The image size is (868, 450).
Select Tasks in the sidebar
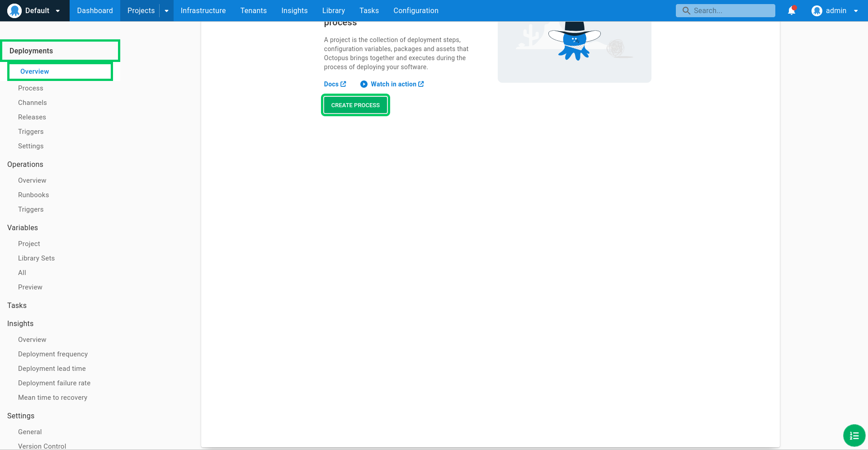pyautogui.click(x=17, y=305)
